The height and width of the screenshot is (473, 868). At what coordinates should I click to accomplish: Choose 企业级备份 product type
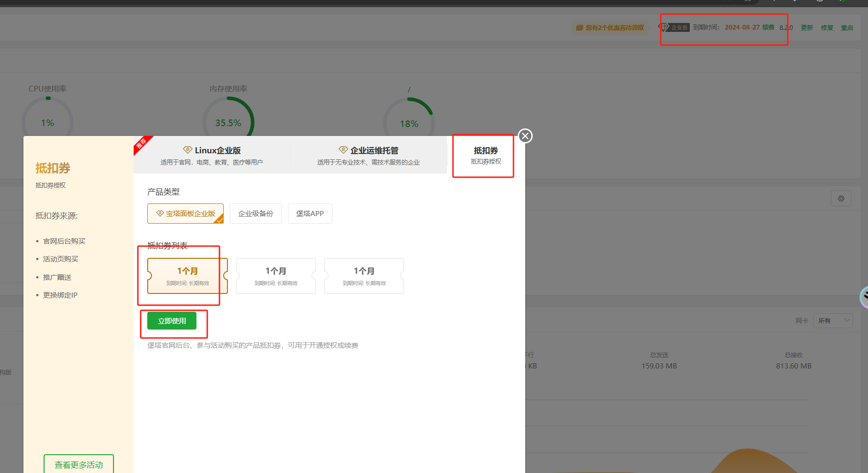coord(256,213)
